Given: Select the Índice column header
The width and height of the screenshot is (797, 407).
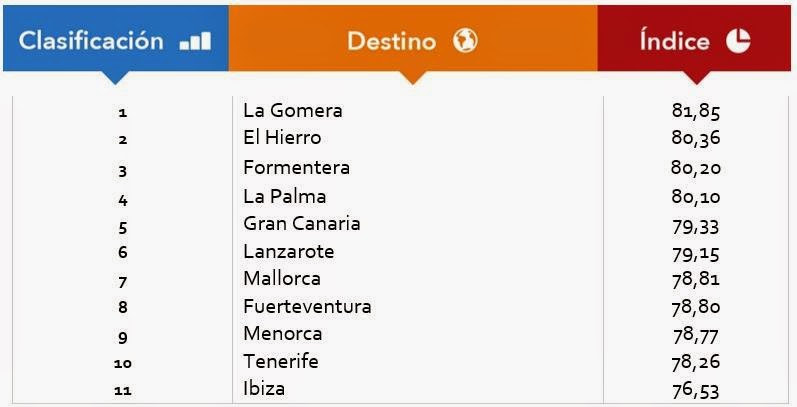Looking at the screenshot, I should click(694, 38).
